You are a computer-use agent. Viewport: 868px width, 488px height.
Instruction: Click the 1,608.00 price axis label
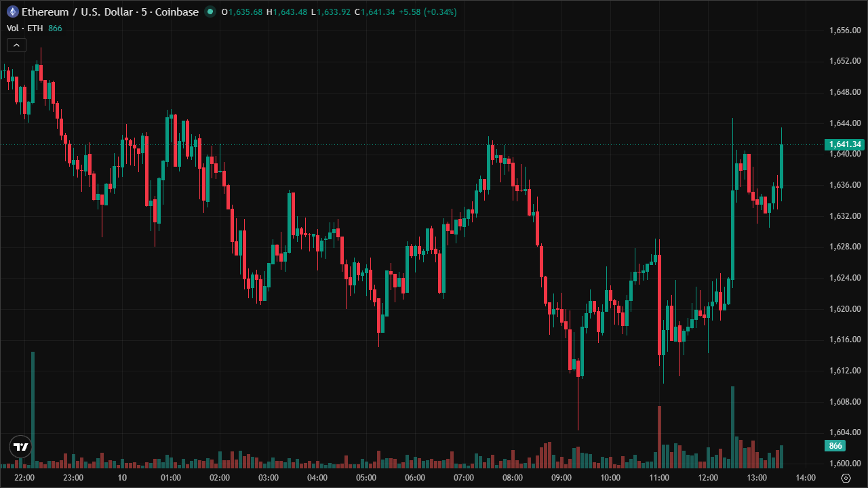point(844,402)
